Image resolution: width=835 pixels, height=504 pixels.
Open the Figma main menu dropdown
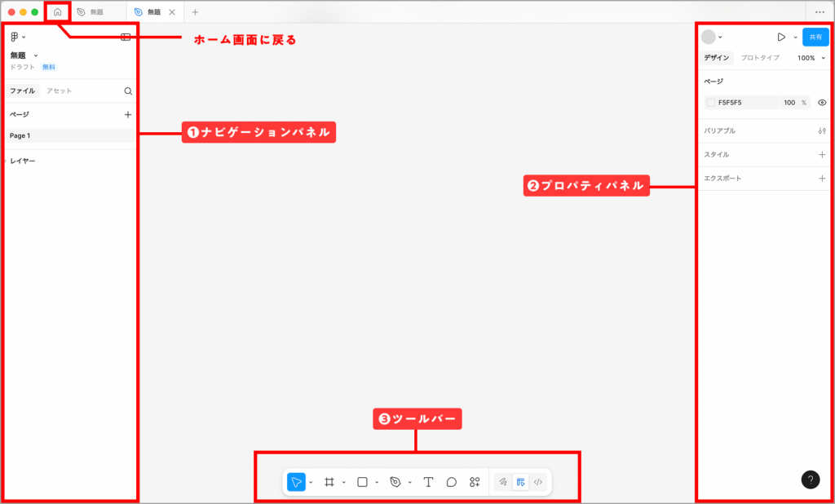(17, 37)
